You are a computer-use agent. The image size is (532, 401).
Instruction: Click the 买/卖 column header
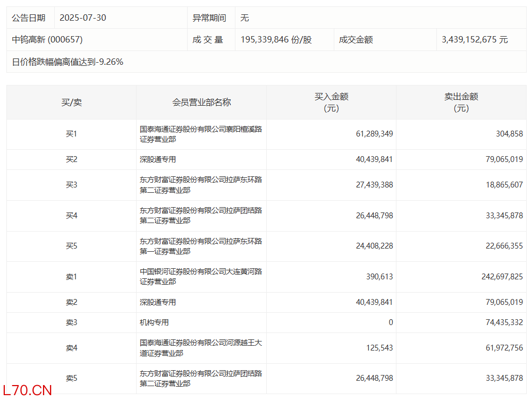point(71,103)
